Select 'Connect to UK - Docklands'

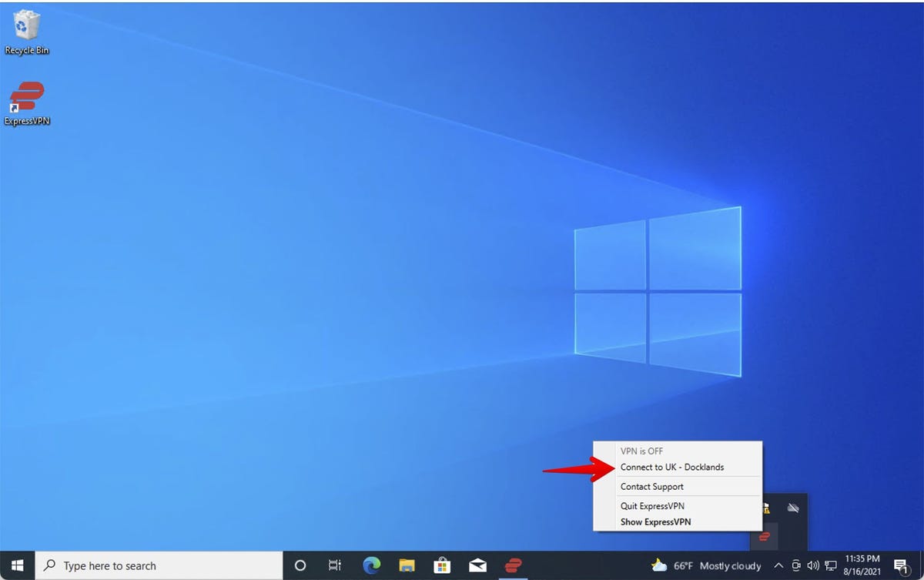click(x=672, y=467)
